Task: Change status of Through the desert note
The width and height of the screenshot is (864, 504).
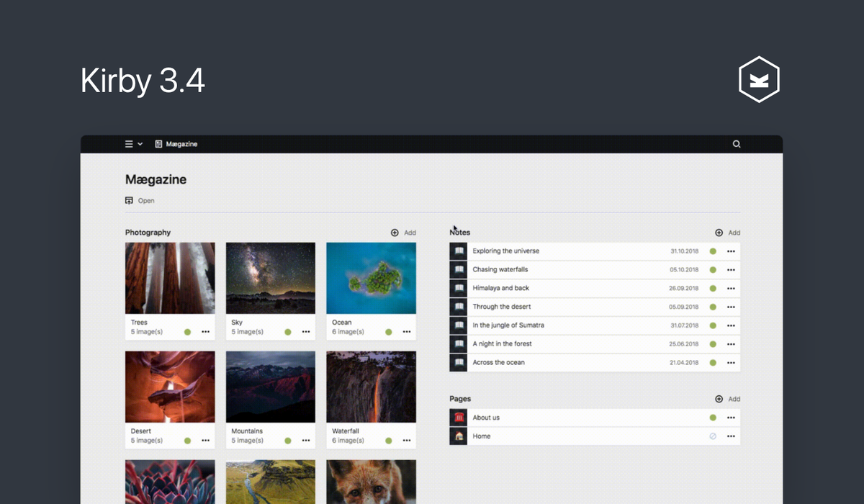Action: tap(713, 307)
